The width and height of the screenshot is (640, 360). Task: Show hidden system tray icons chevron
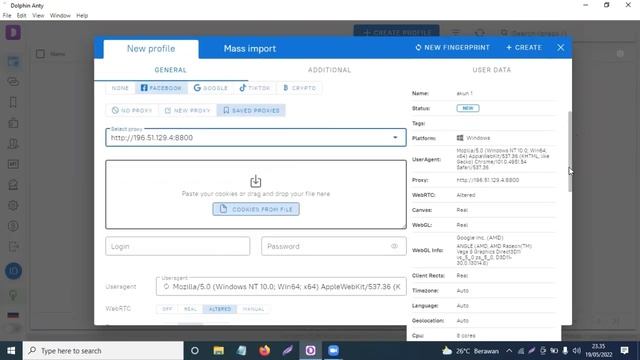(509, 351)
